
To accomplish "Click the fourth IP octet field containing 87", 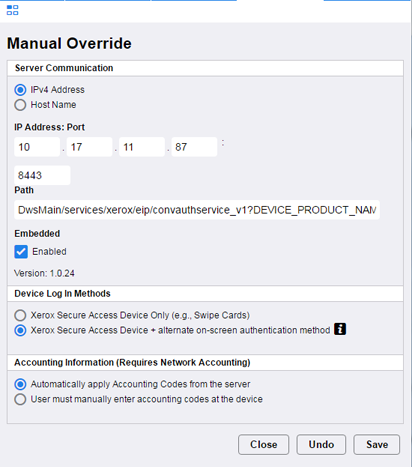I will pyautogui.click(x=194, y=147).
